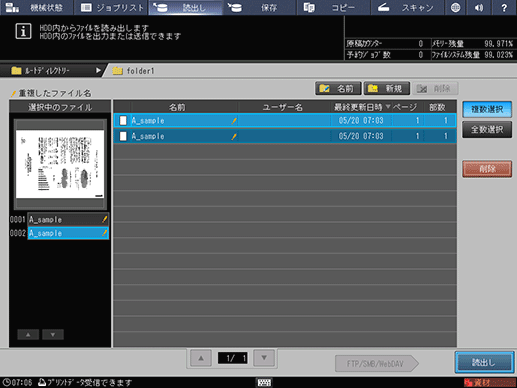Move the selected file down with arrow

point(53,335)
